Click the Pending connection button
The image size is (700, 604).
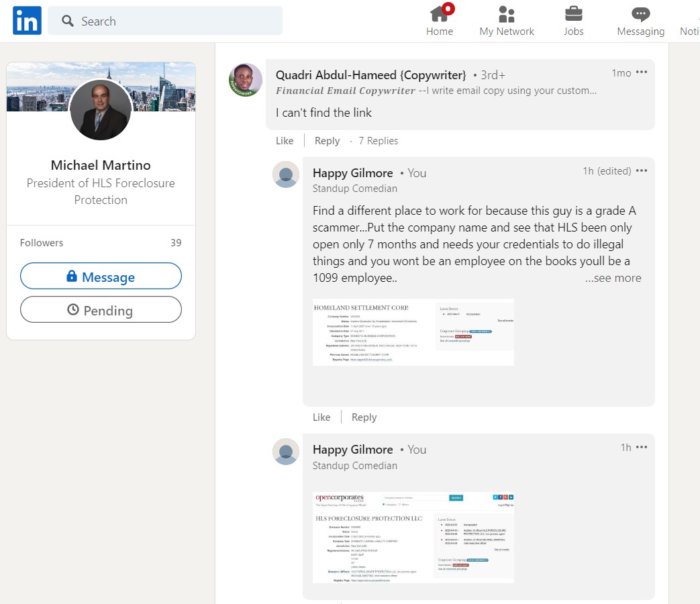101,309
